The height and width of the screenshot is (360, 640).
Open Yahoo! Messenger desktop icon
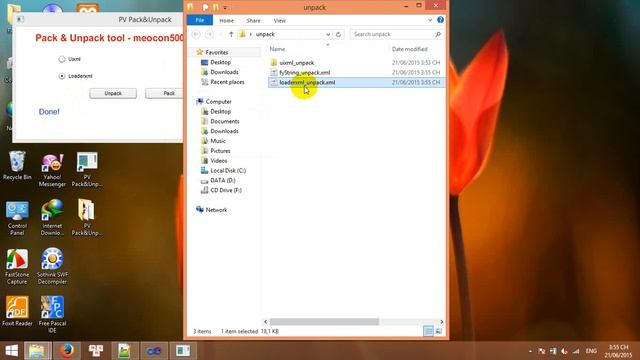pyautogui.click(x=52, y=170)
